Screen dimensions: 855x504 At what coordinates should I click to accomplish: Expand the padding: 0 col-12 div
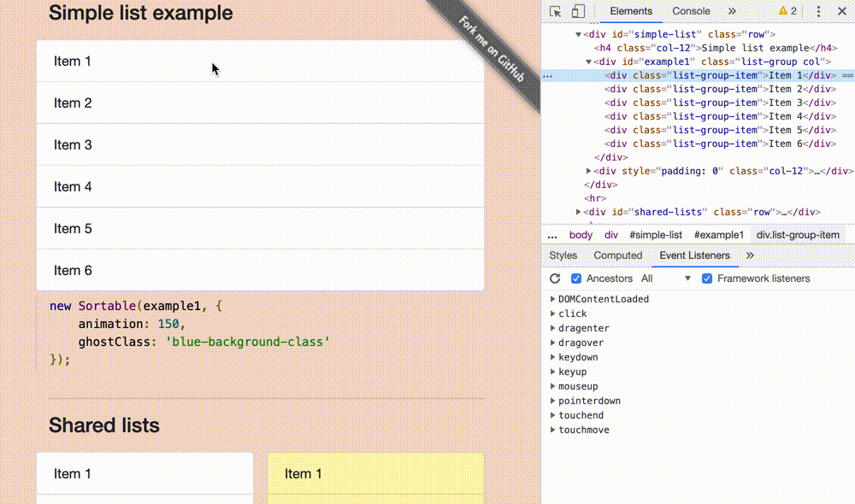pyautogui.click(x=588, y=171)
